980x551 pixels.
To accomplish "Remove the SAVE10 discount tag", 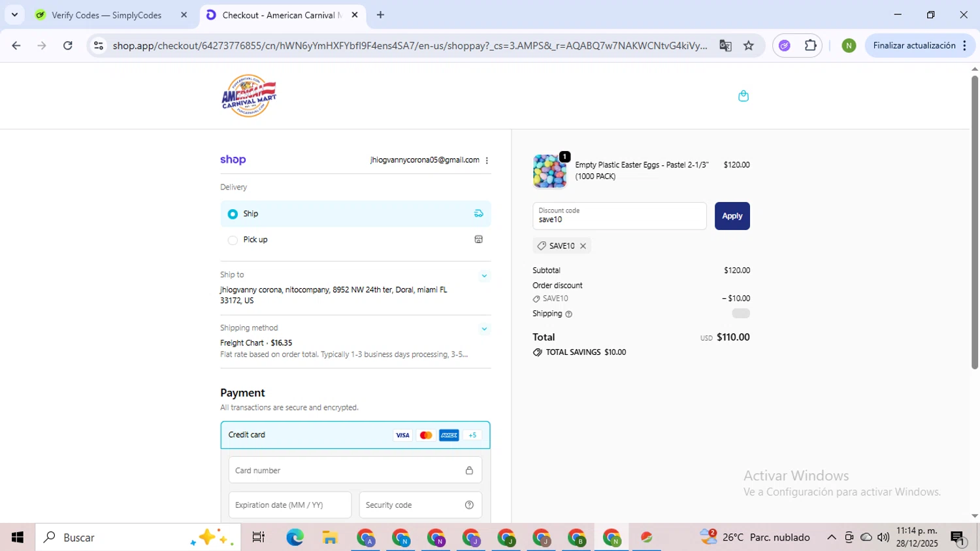I will (x=583, y=246).
